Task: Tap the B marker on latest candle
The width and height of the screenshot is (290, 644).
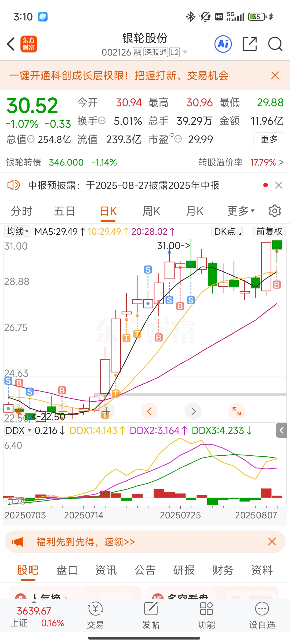Action: [277, 285]
